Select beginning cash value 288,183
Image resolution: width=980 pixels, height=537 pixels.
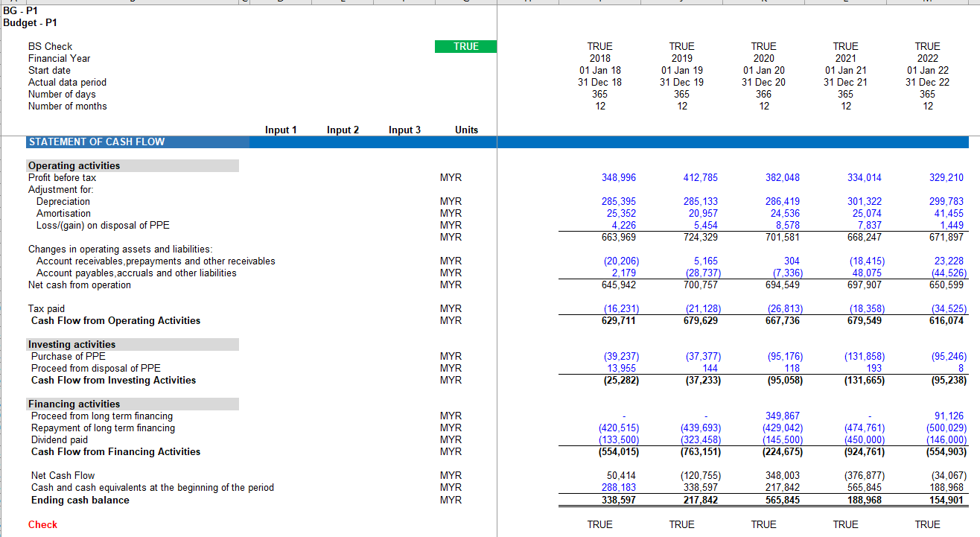pyautogui.click(x=619, y=487)
